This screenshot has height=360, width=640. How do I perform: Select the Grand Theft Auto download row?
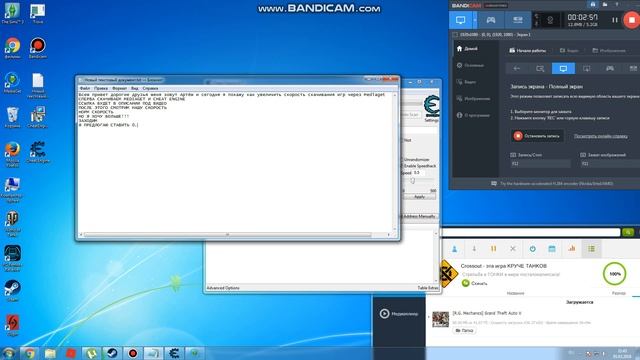coord(533,321)
